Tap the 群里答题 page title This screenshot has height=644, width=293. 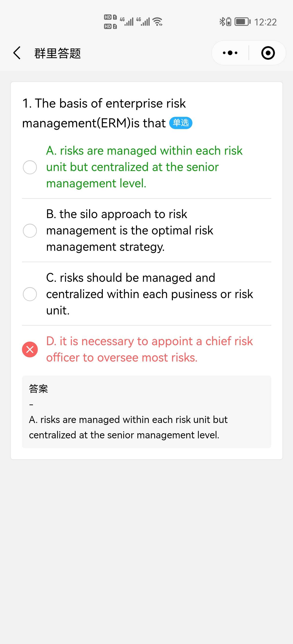pyautogui.click(x=58, y=53)
